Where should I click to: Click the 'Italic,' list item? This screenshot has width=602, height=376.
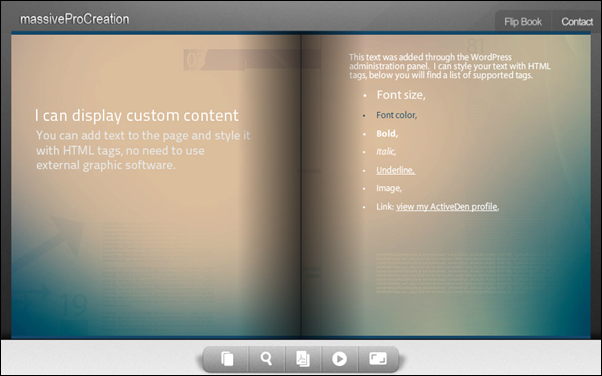click(386, 152)
